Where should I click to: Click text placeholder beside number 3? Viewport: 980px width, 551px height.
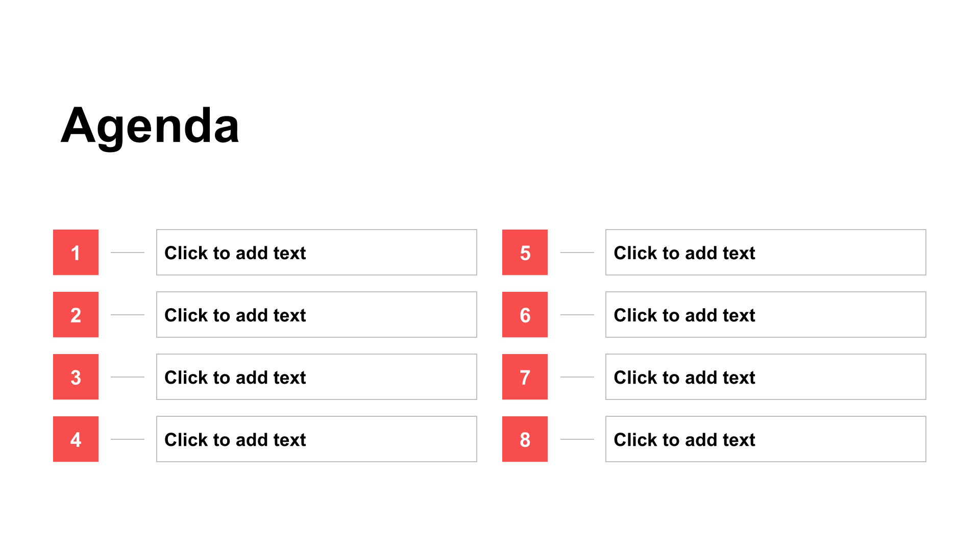pos(316,377)
